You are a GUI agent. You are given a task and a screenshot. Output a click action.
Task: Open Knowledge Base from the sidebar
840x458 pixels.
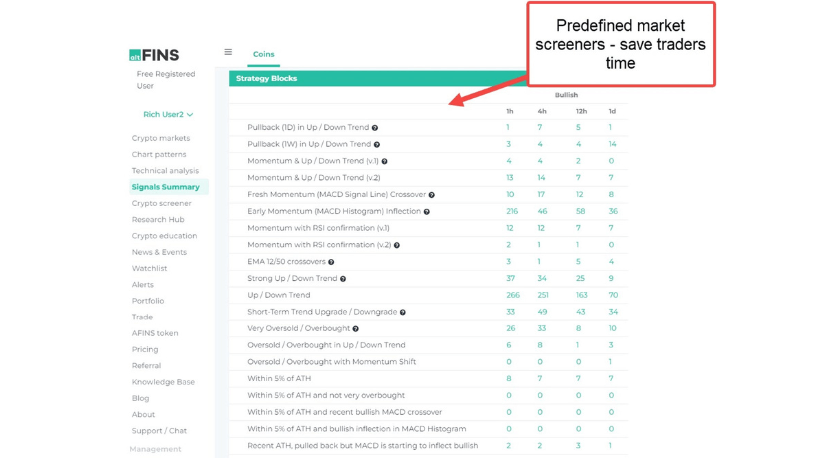coord(163,382)
